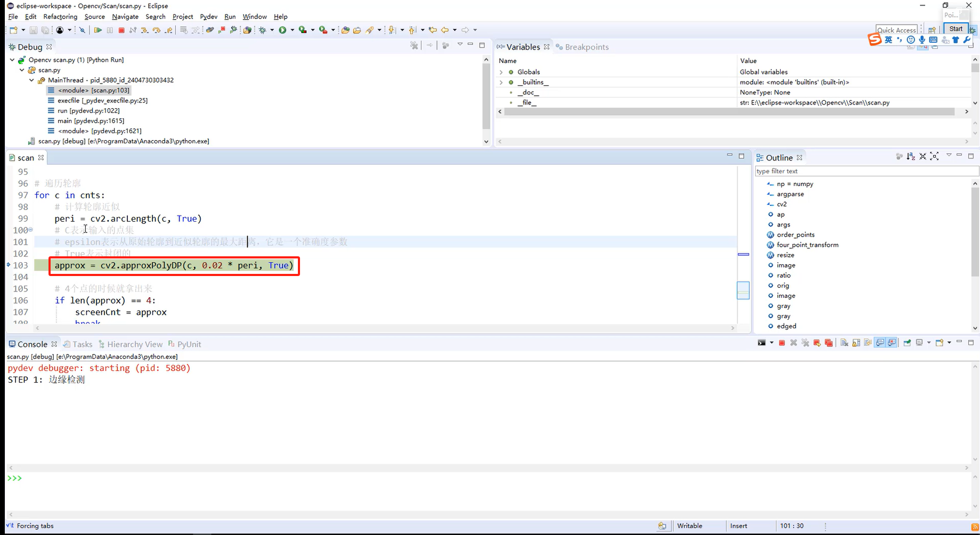Select the execfile stack frame
The image size is (980, 535).
click(98, 100)
